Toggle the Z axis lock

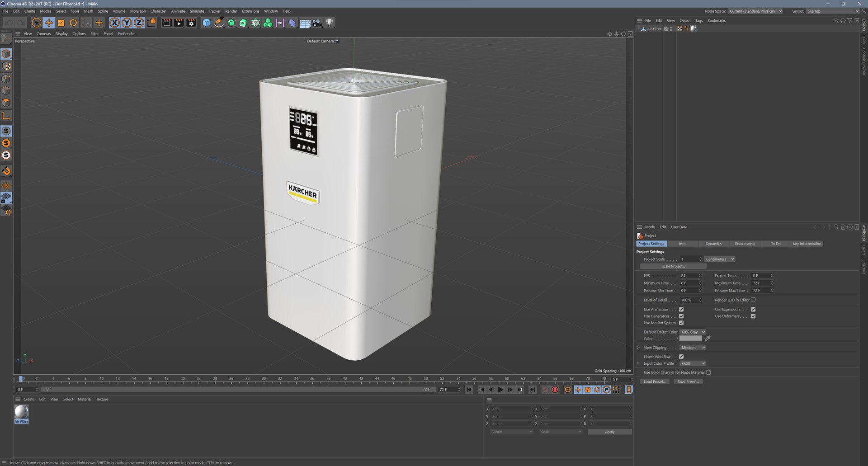point(139,23)
